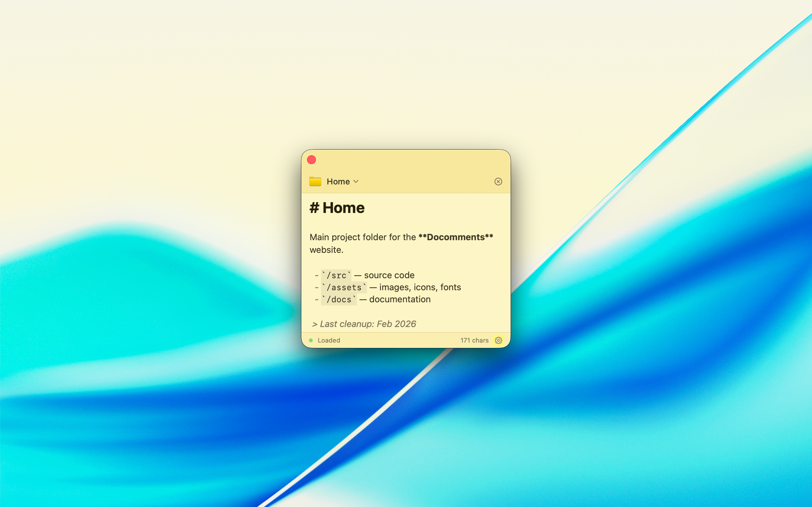Click the '# Home' heading text
Viewport: 812px width, 507px height.
click(x=337, y=208)
